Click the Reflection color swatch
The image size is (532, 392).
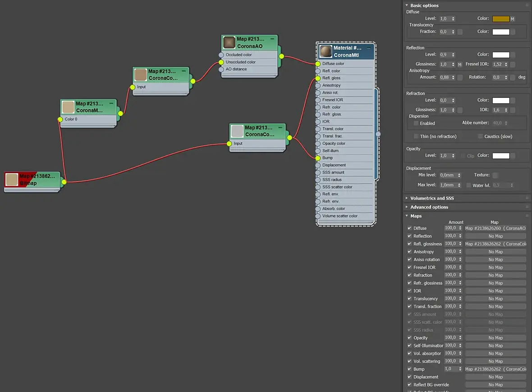coord(501,55)
